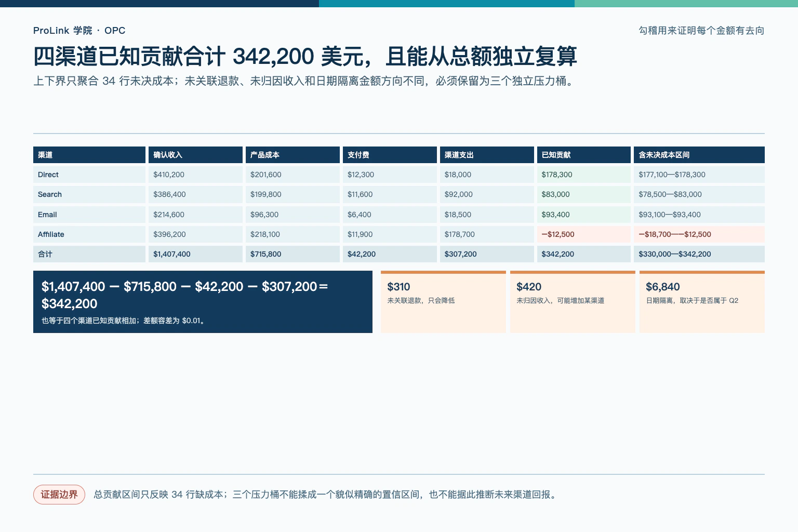Click the 已知贡献 column header
798x532 pixels.
tap(584, 155)
